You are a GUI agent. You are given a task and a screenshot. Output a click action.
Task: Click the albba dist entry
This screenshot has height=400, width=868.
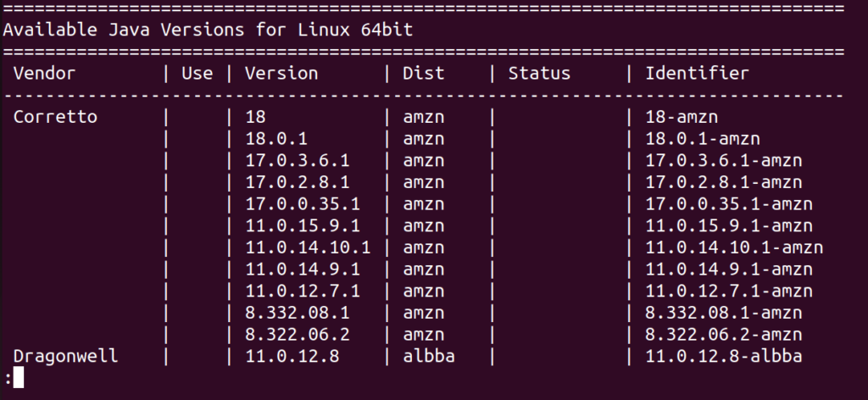[x=429, y=357]
